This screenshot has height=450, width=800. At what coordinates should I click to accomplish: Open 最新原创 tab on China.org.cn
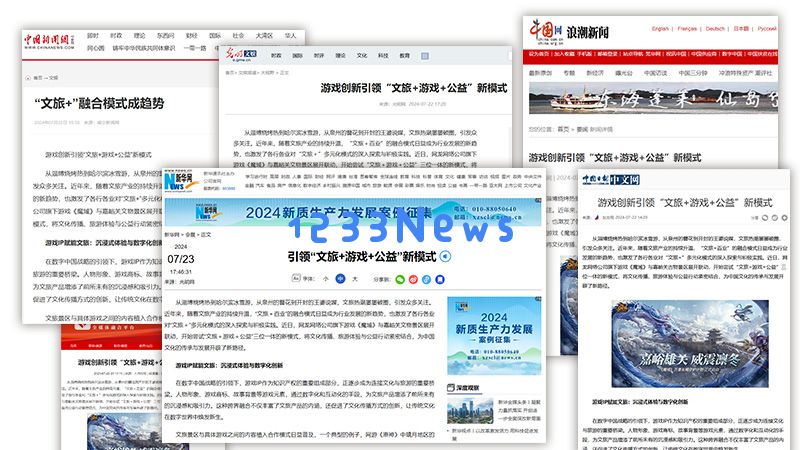(540, 73)
